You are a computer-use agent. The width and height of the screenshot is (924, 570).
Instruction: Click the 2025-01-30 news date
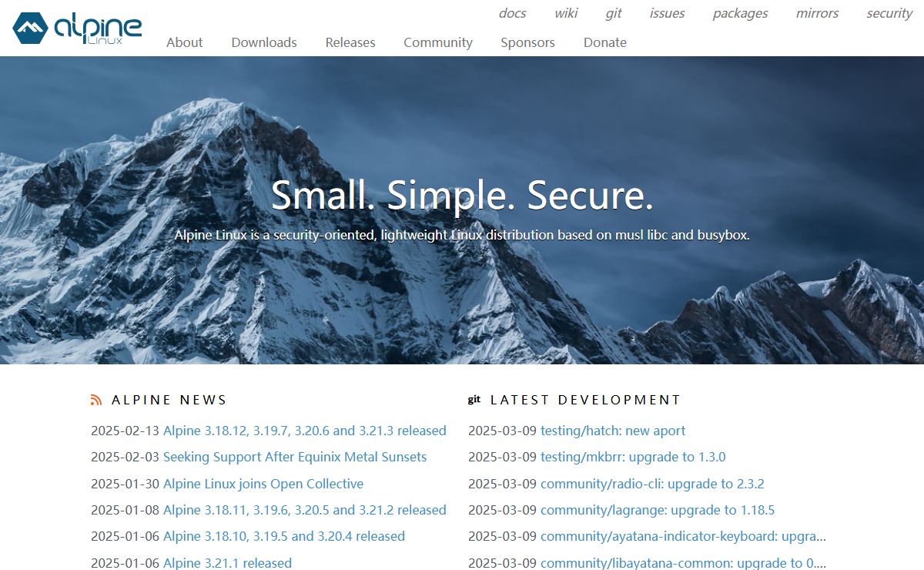(x=126, y=484)
